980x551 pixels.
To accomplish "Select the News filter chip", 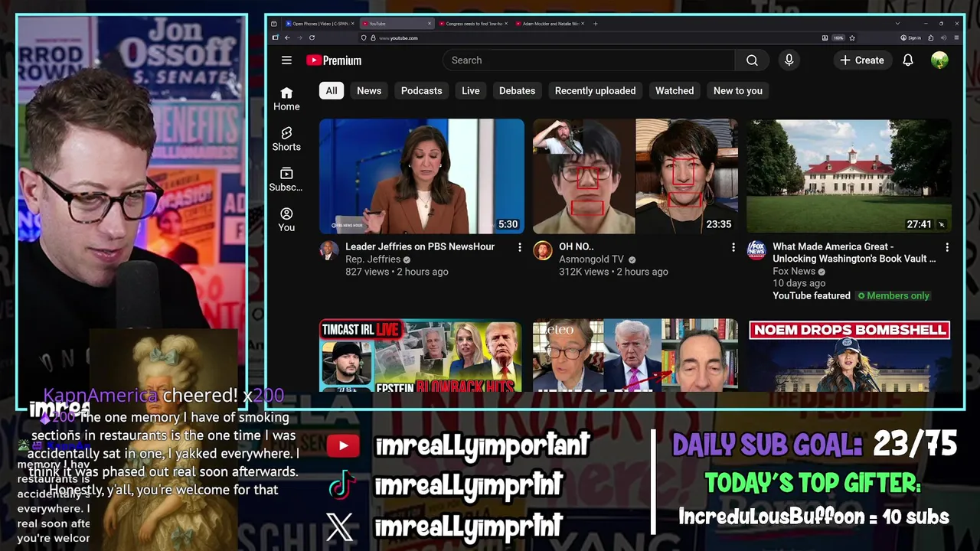I will coord(369,90).
